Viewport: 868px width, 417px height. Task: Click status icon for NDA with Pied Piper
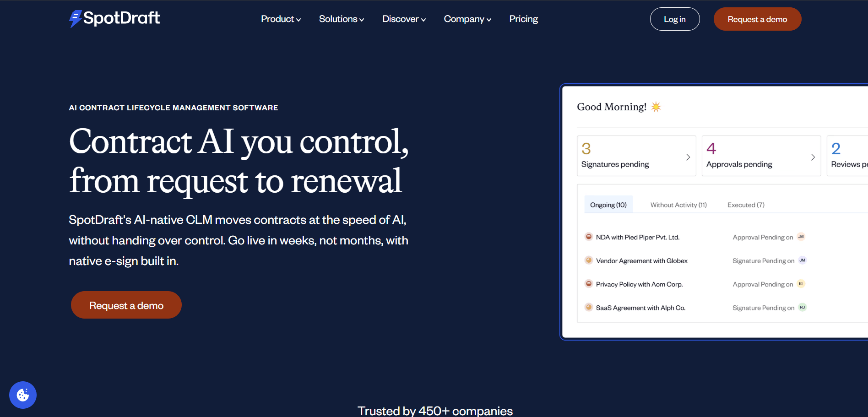589,237
